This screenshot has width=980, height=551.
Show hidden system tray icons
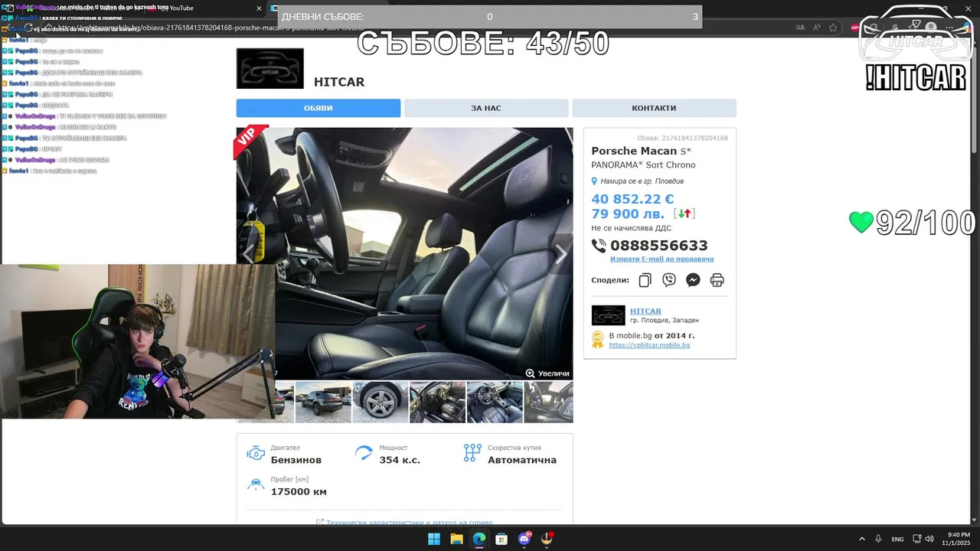click(861, 539)
